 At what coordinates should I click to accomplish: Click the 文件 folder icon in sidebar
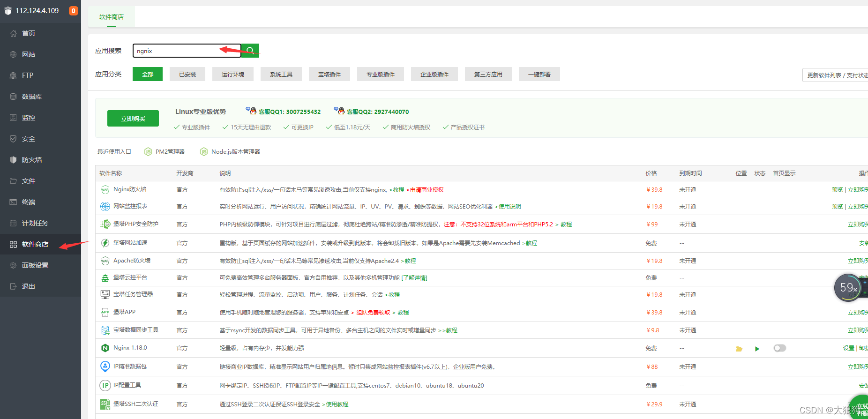(13, 181)
